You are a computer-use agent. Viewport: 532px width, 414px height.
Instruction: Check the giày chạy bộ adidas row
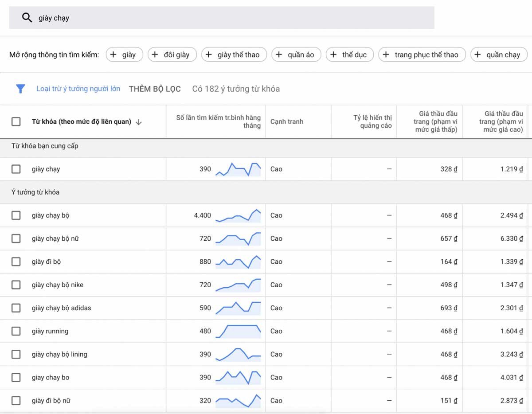click(x=16, y=308)
